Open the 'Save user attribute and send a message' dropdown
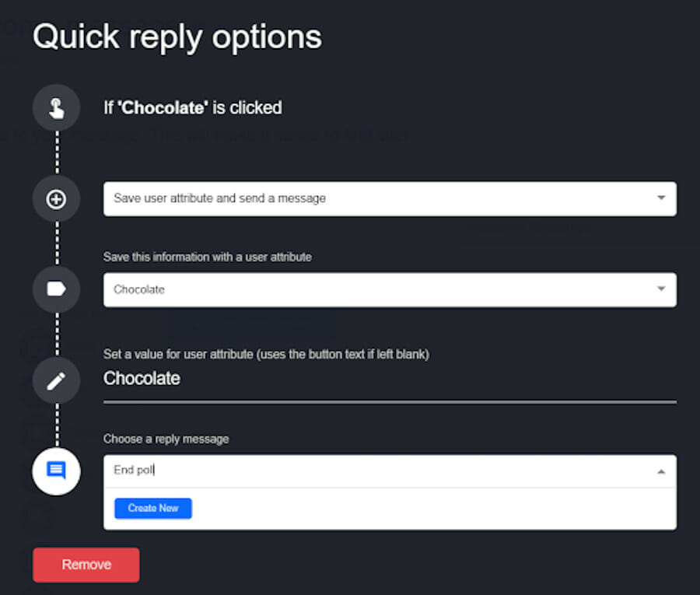Viewport: 700px width, 595px height. (x=390, y=198)
